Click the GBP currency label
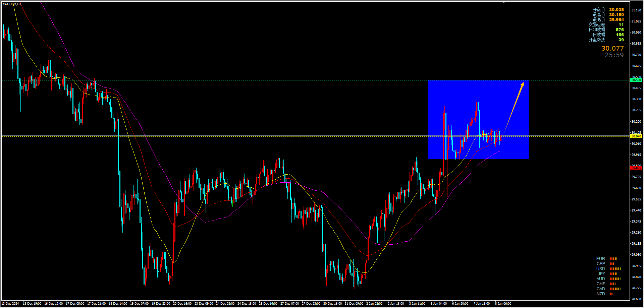This screenshot has height=308, width=644. click(600, 264)
